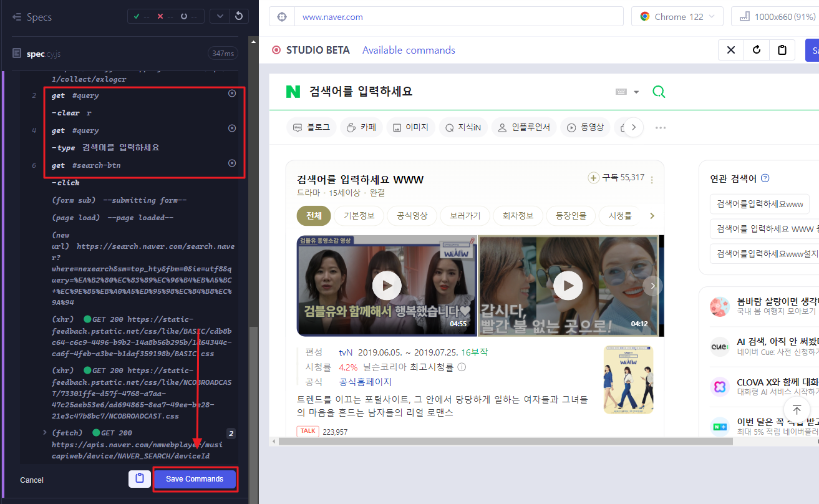Image resolution: width=819 pixels, height=504 pixels.
Task: Open the three-dots more options in the tab bar
Action: click(661, 127)
